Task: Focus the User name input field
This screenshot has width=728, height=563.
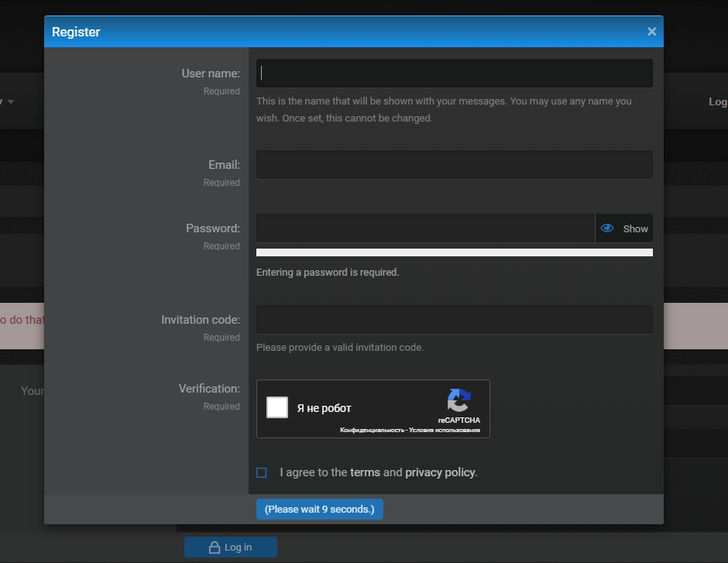Action: click(x=454, y=74)
